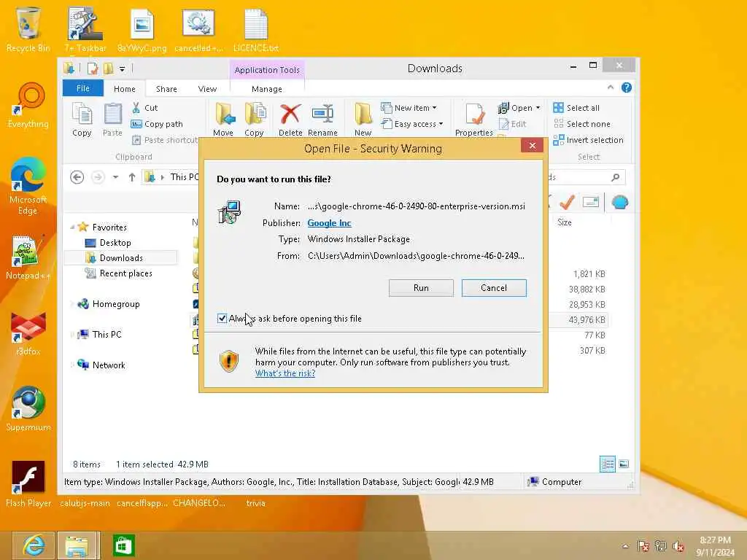The height and width of the screenshot is (560, 747).
Task: Switch to the Home ribbon tab
Action: pos(124,89)
